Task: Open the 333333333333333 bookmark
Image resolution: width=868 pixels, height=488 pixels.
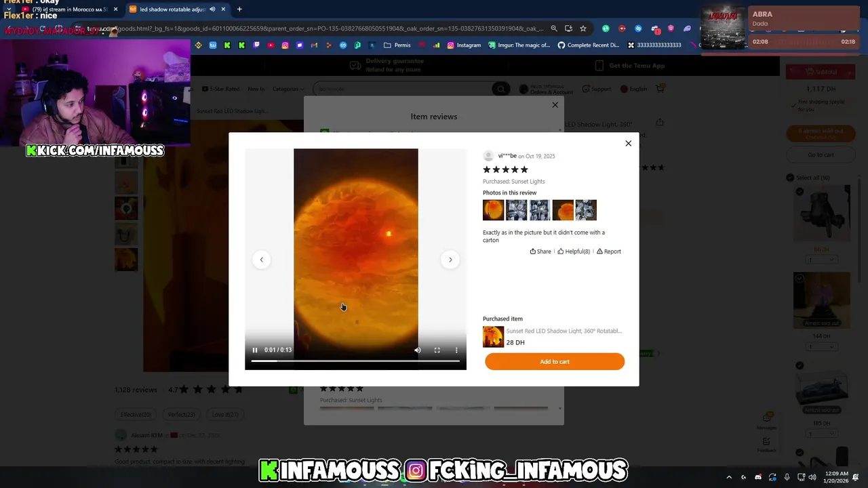Action: pos(654,45)
